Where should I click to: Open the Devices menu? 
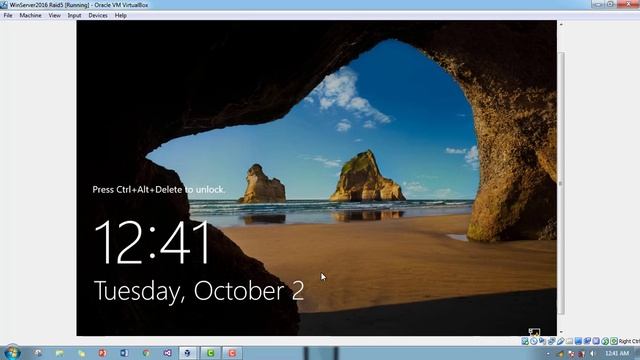coord(98,16)
